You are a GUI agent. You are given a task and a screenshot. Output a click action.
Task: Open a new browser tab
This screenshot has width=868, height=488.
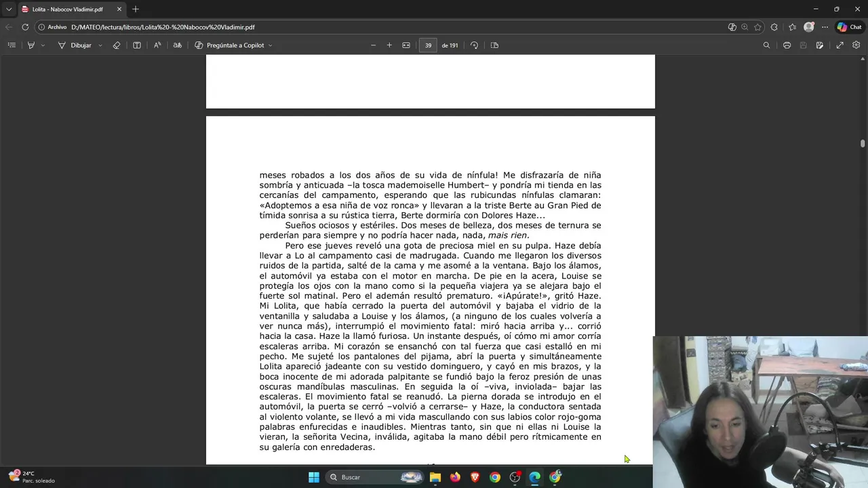pos(136,9)
